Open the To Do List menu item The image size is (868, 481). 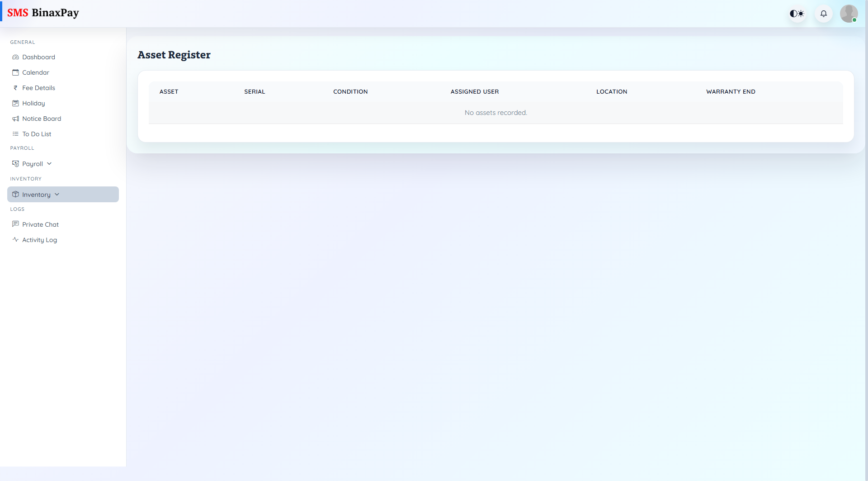[37, 134]
